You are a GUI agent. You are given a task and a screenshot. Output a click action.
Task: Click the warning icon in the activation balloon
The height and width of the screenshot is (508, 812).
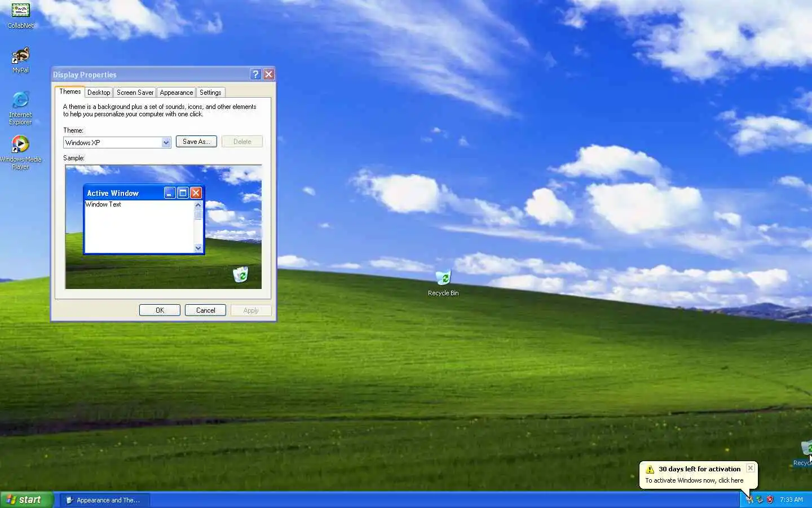650,469
